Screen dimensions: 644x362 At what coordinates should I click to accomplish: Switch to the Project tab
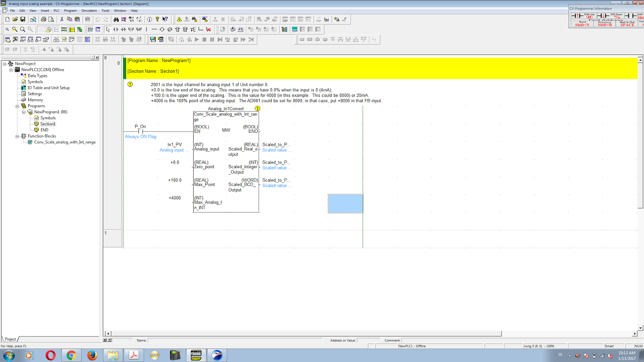(10, 339)
